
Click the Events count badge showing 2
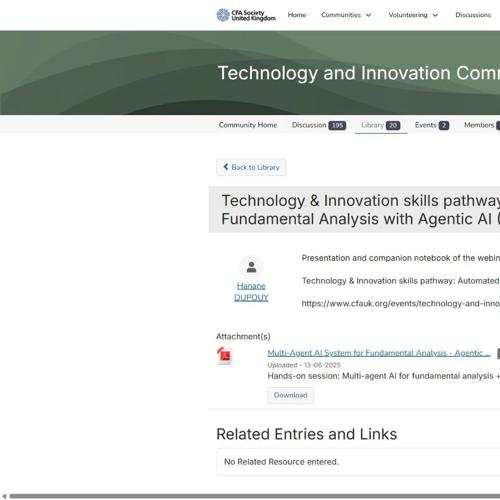444,125
